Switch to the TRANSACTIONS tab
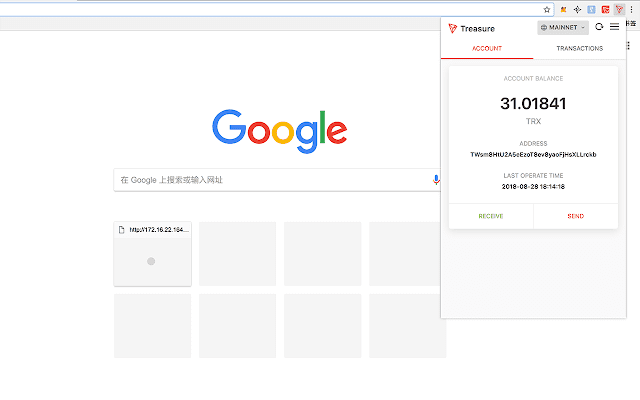Image resolution: width=640 pixels, height=400 pixels. (x=580, y=49)
